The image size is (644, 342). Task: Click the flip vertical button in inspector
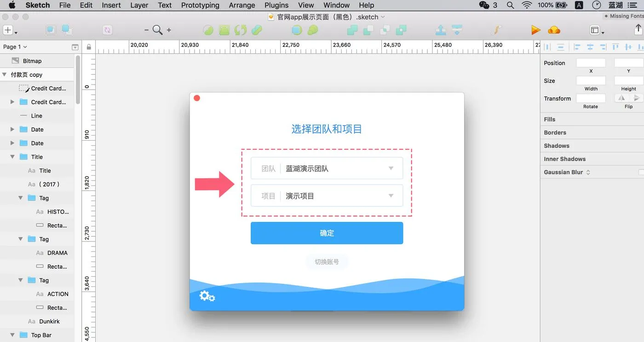(x=636, y=98)
